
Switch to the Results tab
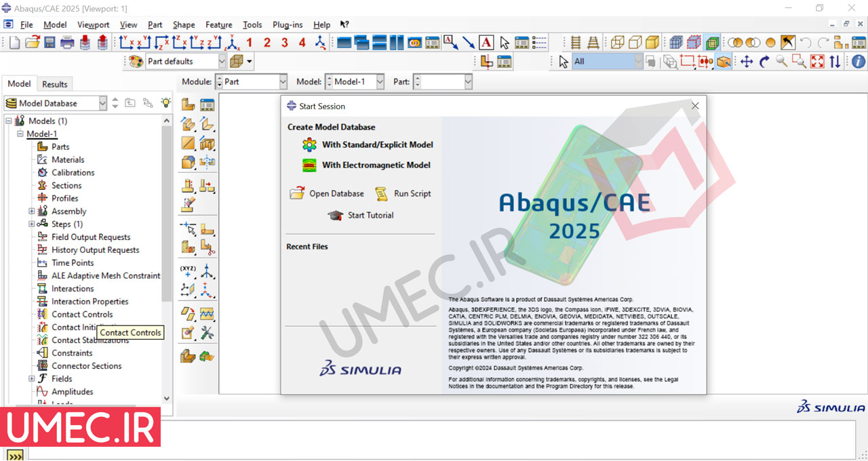(x=54, y=83)
